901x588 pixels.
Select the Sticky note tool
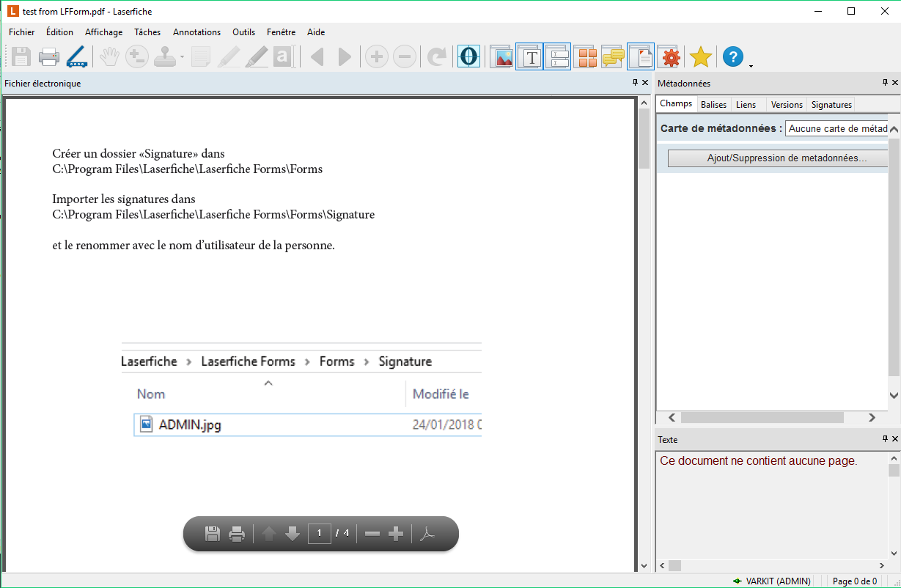click(x=201, y=56)
